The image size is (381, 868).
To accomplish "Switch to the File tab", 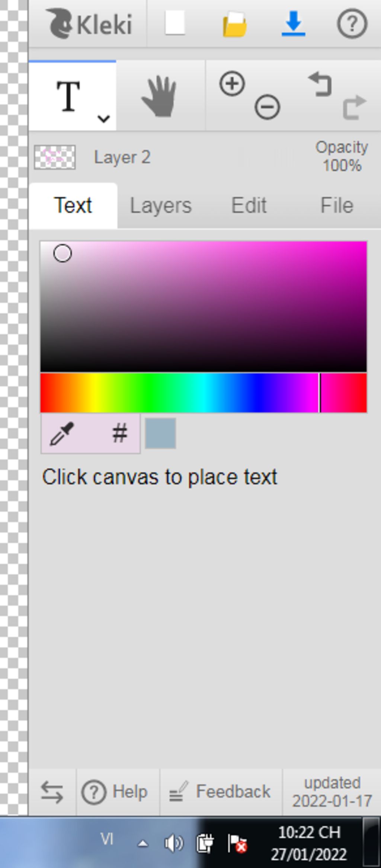I will click(337, 205).
